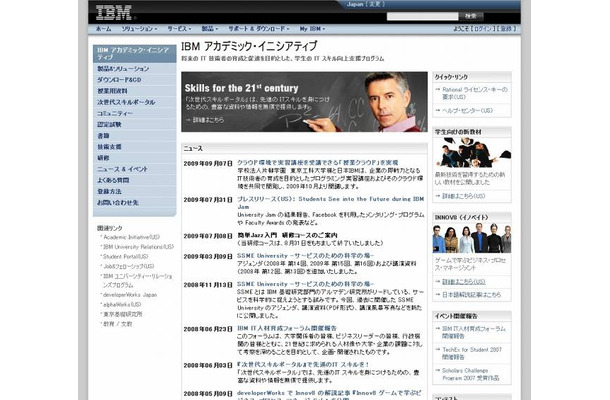Click TechEx for Student 2007 開催報告 link
610x400 pixels.
472,353
